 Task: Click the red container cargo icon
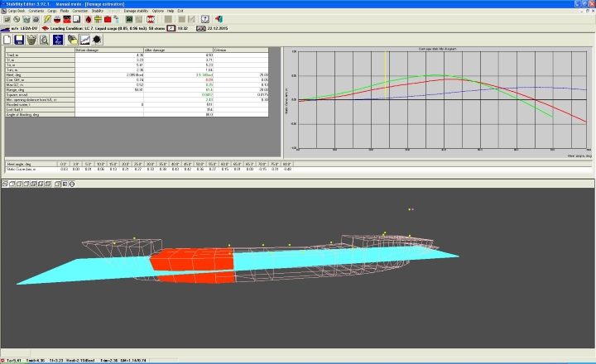click(x=108, y=19)
